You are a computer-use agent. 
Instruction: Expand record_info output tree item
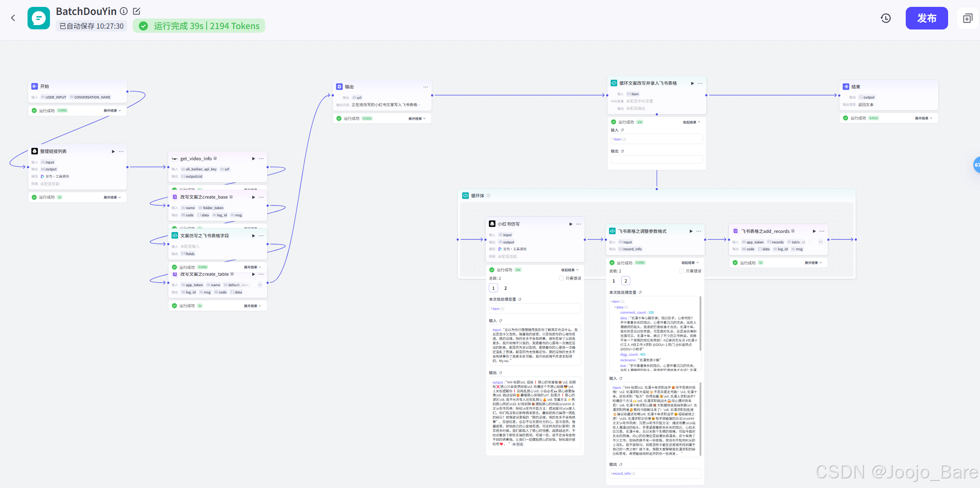pyautogui.click(x=612, y=473)
